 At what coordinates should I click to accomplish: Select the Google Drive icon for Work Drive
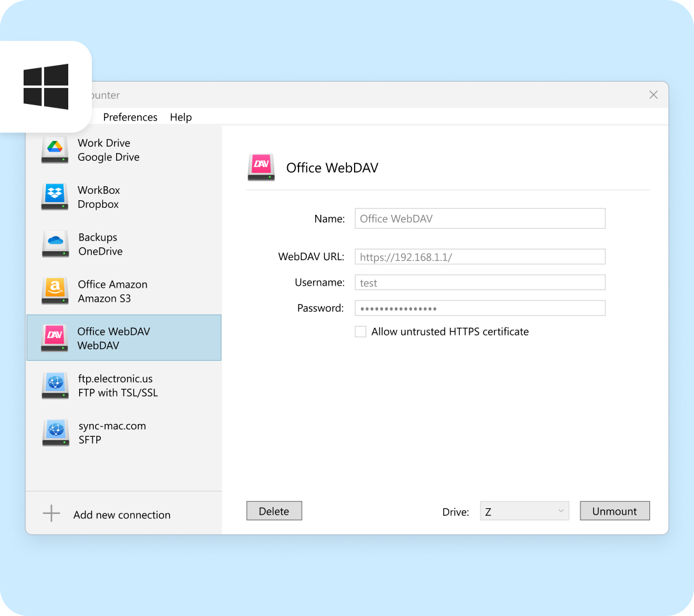point(55,150)
